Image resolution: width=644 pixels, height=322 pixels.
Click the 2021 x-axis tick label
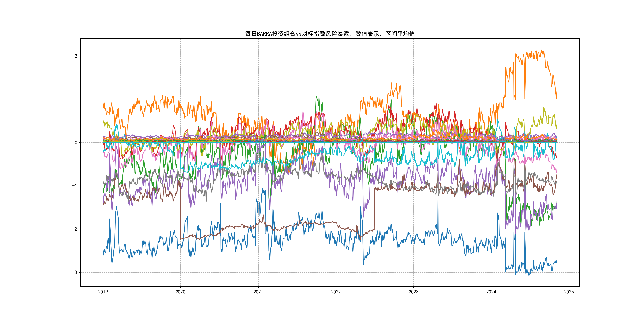[258, 292]
